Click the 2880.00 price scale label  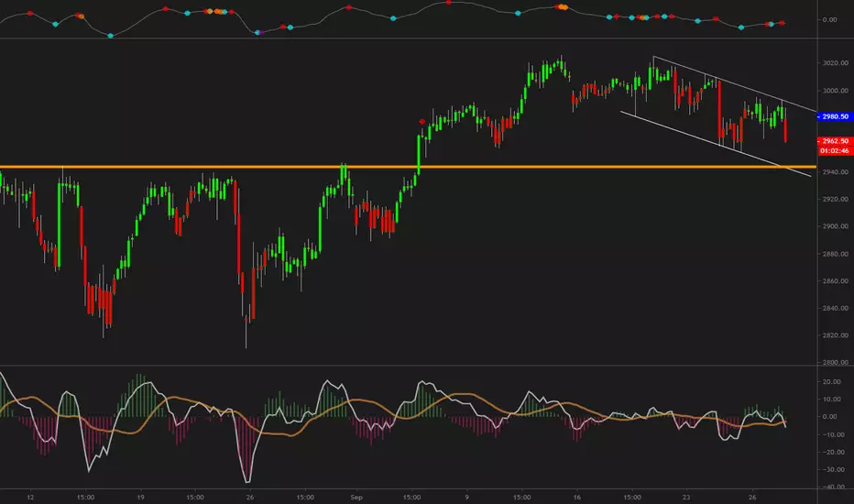click(836, 254)
